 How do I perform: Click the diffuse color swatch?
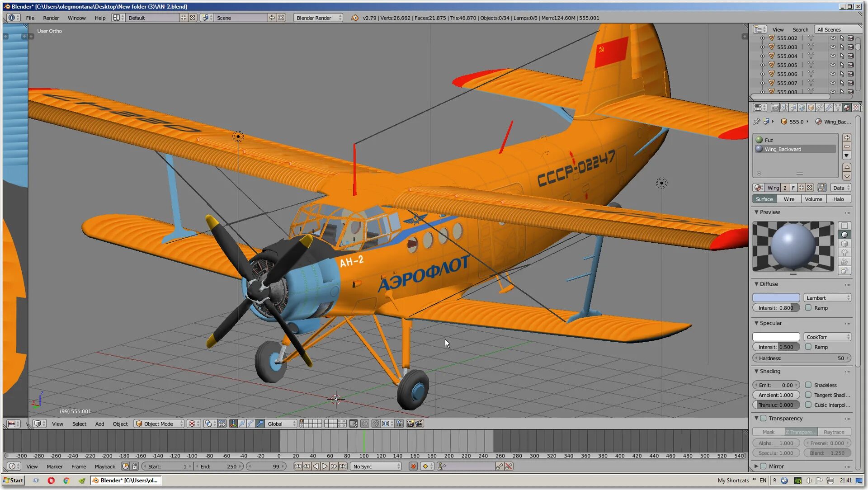[x=776, y=298]
